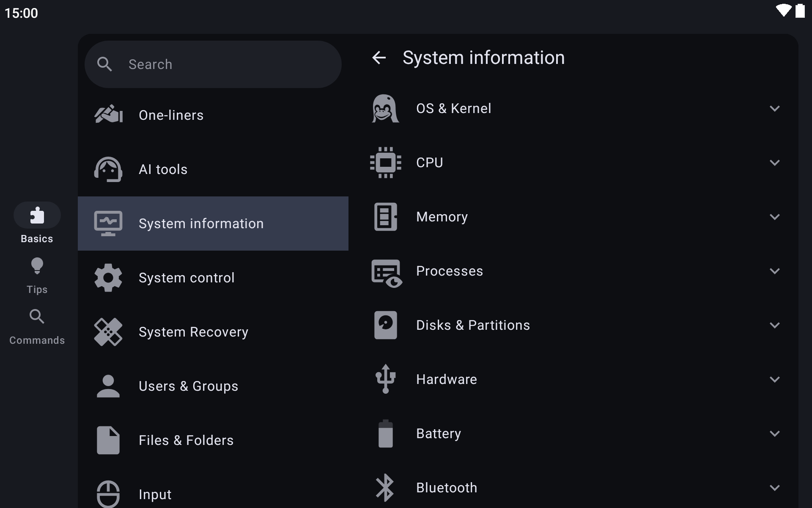The width and height of the screenshot is (812, 508).
Task: Expand the CPU section chevron
Action: coord(775,163)
